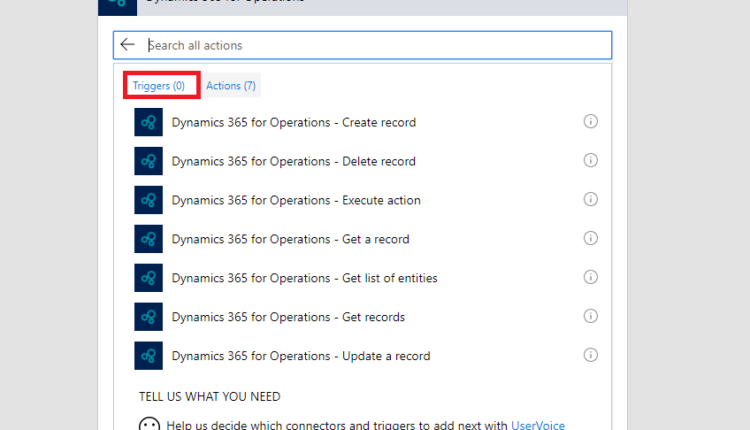750x430 pixels.
Task: Open info icon for Get a record
Action: 590,239
